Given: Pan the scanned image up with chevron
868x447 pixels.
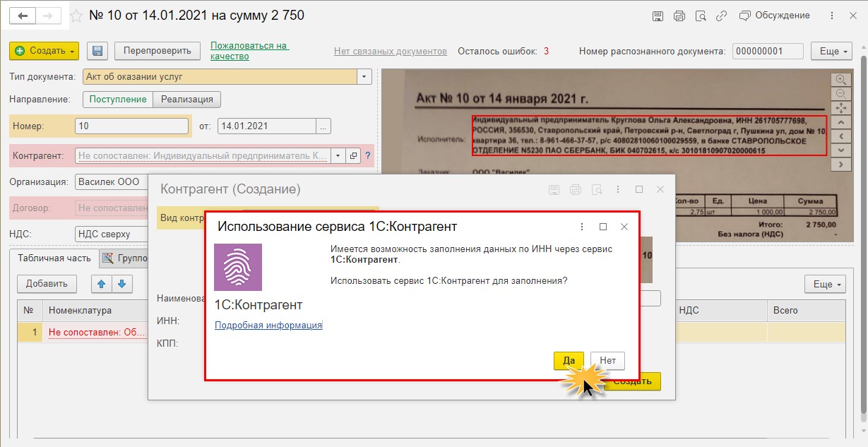Looking at the screenshot, I should coord(840,122).
